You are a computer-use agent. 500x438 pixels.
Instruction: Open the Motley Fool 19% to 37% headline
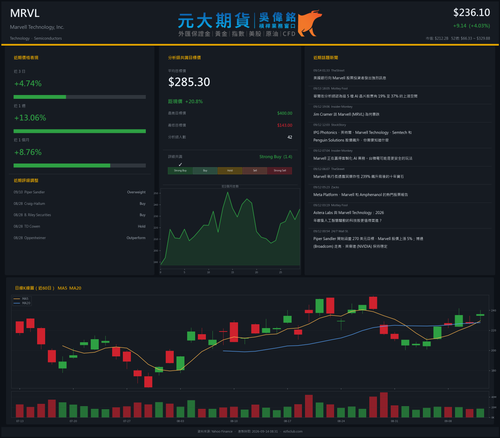point(365,96)
